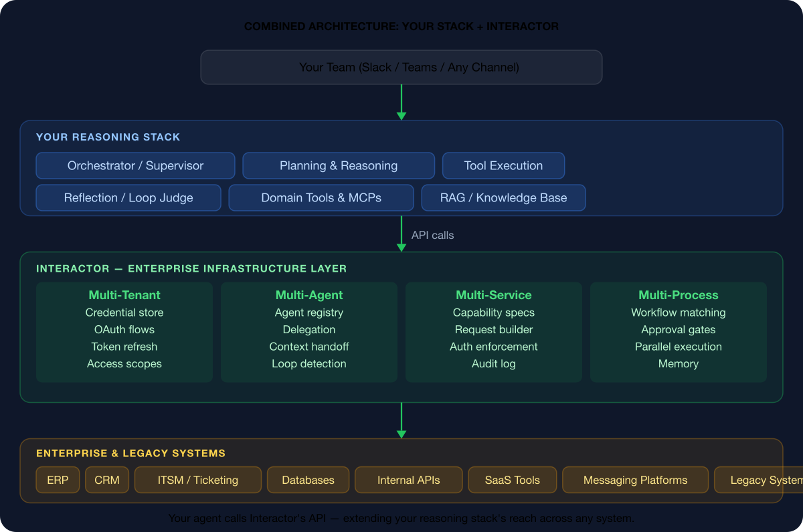Click the Audit log entry

[x=494, y=363]
